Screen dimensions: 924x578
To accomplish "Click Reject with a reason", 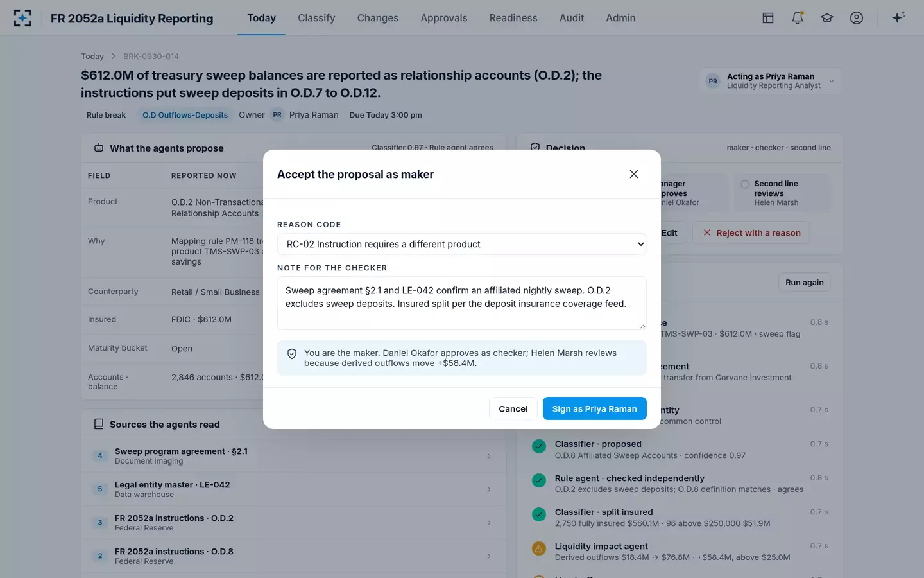I will click(x=751, y=232).
